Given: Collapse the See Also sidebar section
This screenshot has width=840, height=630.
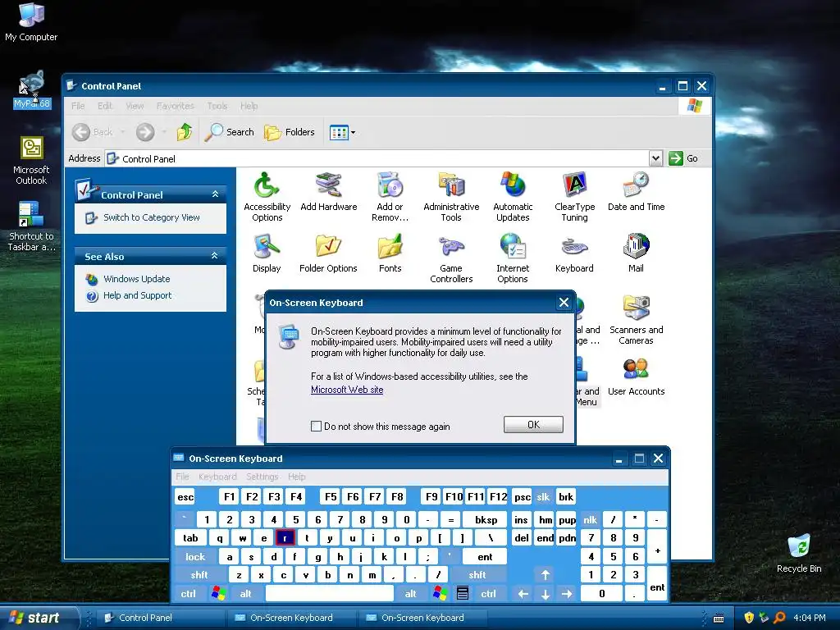Looking at the screenshot, I should (215, 256).
